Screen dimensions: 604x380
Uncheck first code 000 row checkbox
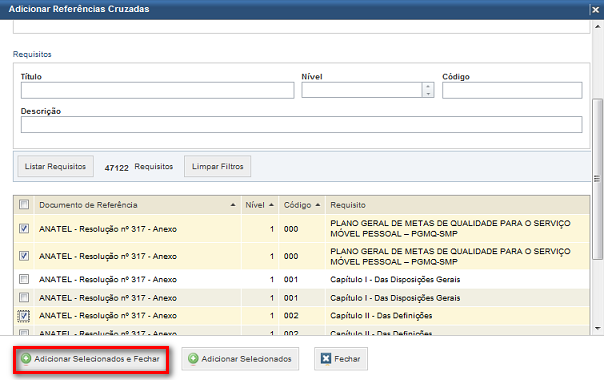[x=24, y=229]
